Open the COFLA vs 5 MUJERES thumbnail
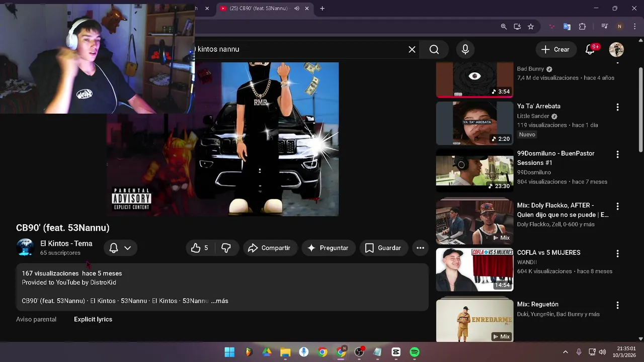644x362 pixels. (x=474, y=269)
